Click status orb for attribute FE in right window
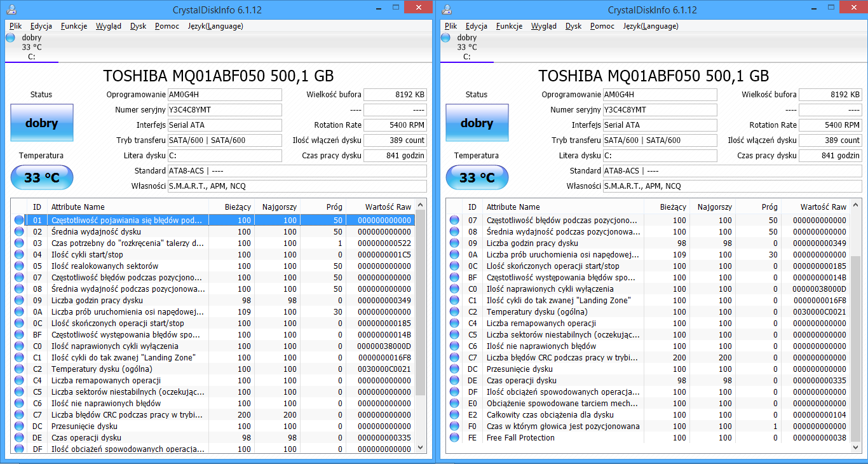Screen dimensions: 868x464 tap(454, 438)
